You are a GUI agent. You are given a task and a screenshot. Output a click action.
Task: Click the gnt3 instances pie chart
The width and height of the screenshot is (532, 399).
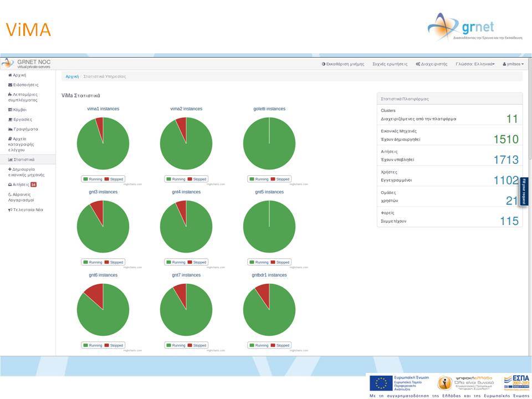coord(103,227)
